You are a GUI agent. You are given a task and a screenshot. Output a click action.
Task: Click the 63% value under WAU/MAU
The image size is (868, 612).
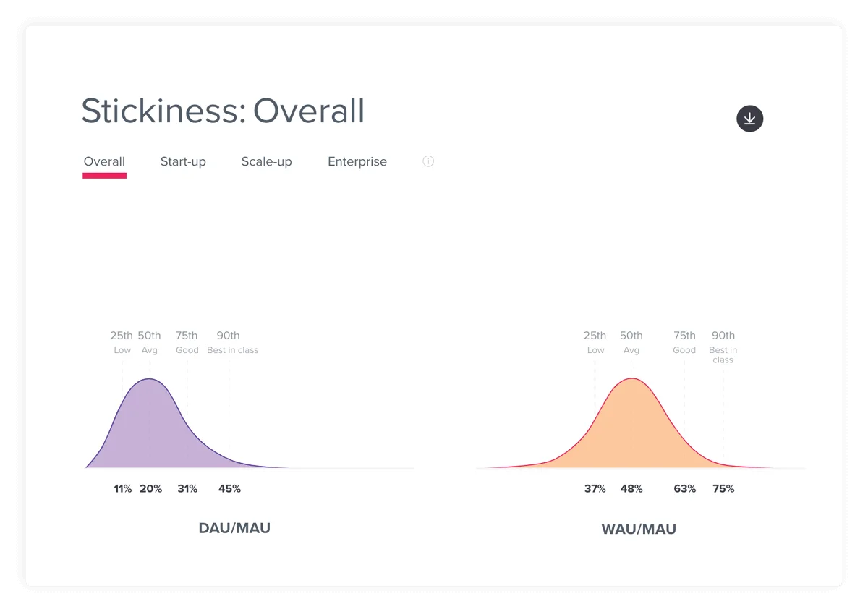684,489
